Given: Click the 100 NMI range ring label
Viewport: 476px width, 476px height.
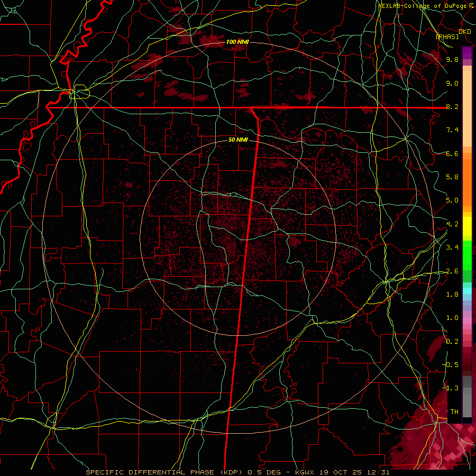Looking at the screenshot, I should [237, 42].
